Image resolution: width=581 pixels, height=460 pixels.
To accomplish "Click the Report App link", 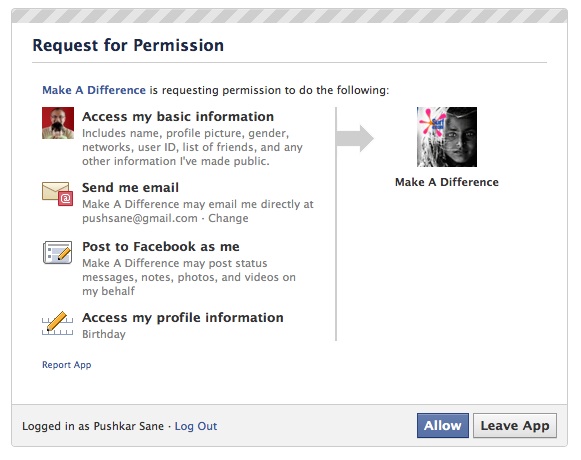I will coord(67,365).
